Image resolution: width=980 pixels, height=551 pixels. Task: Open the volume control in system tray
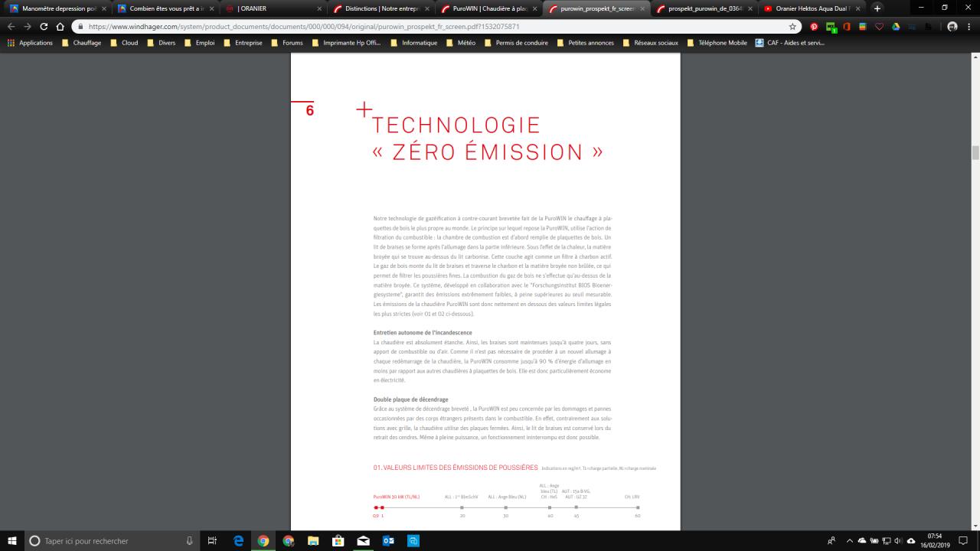point(898,540)
